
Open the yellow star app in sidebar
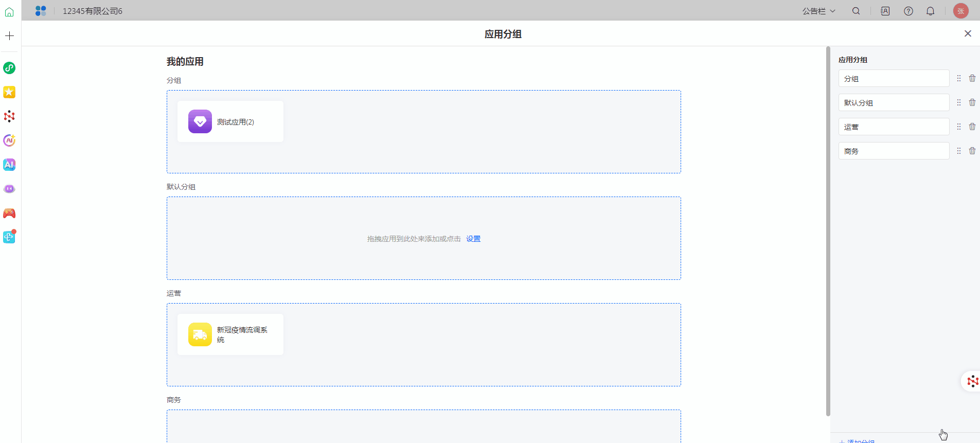tap(9, 92)
